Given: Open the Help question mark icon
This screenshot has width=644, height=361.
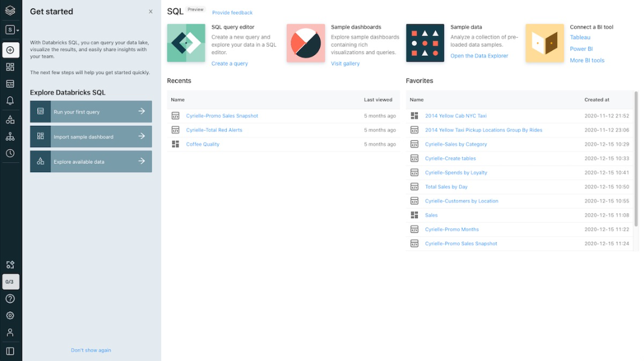Looking at the screenshot, I should point(10,298).
